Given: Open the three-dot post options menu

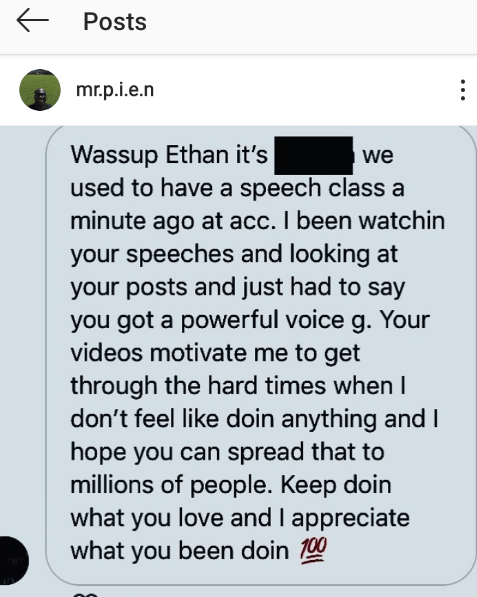Looking at the screenshot, I should click(x=463, y=90).
